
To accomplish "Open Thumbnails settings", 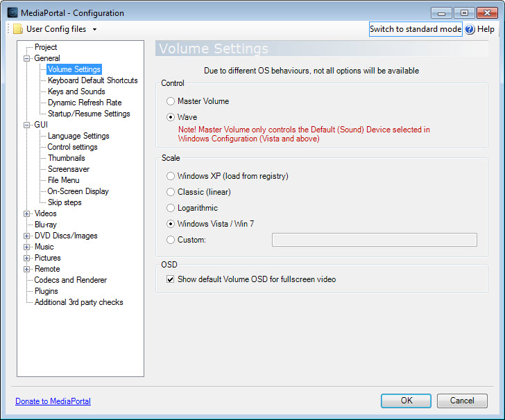I will tap(67, 158).
